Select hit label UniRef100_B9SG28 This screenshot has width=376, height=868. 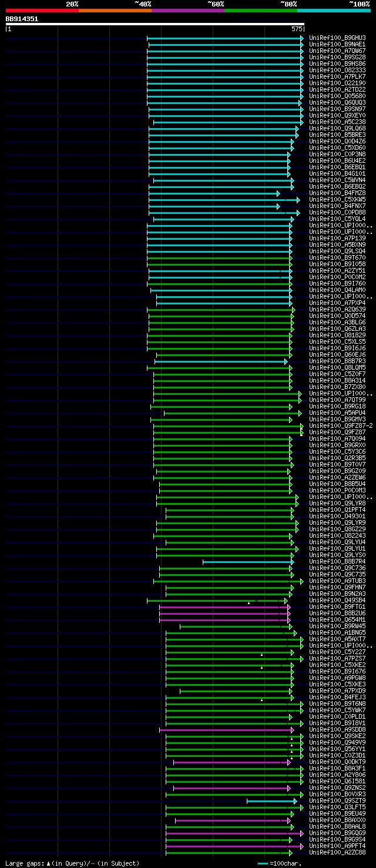[337, 57]
